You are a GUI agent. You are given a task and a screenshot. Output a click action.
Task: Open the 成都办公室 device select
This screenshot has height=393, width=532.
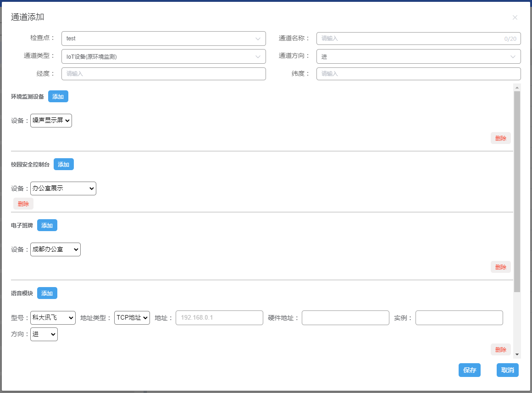point(55,249)
